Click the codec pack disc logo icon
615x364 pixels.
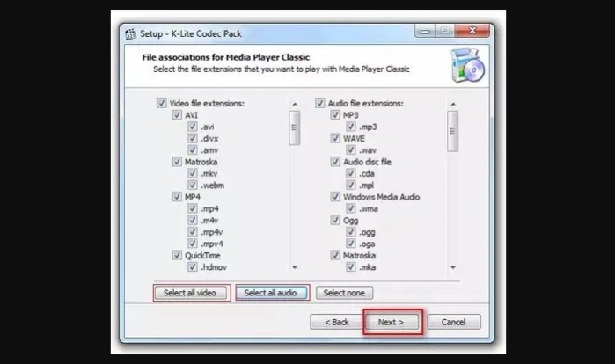pos(467,65)
